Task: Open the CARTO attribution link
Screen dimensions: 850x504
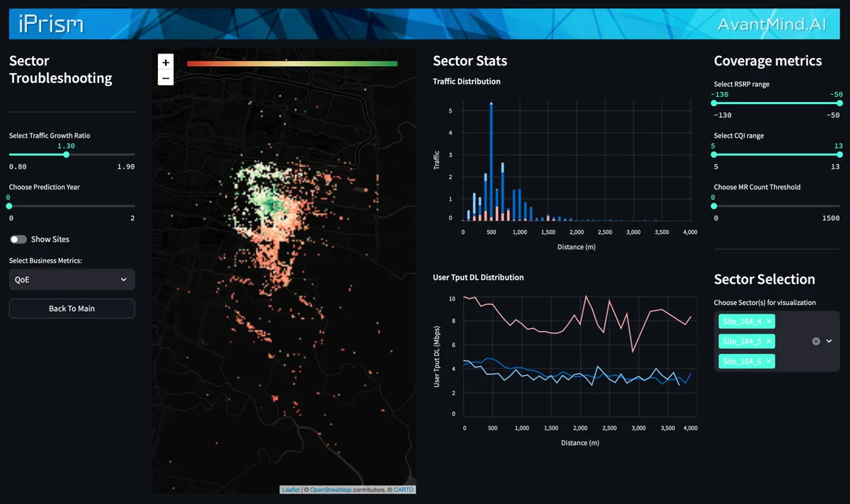Action: [403, 489]
